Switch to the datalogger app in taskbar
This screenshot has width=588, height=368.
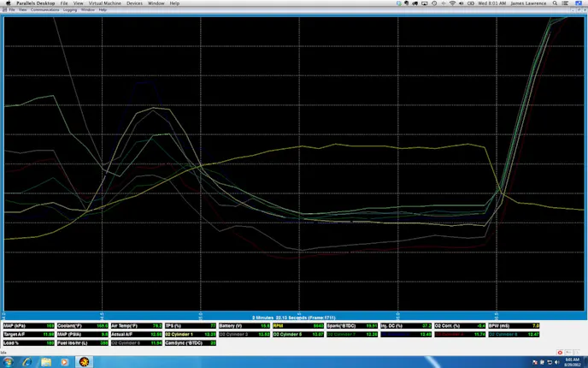[84, 362]
